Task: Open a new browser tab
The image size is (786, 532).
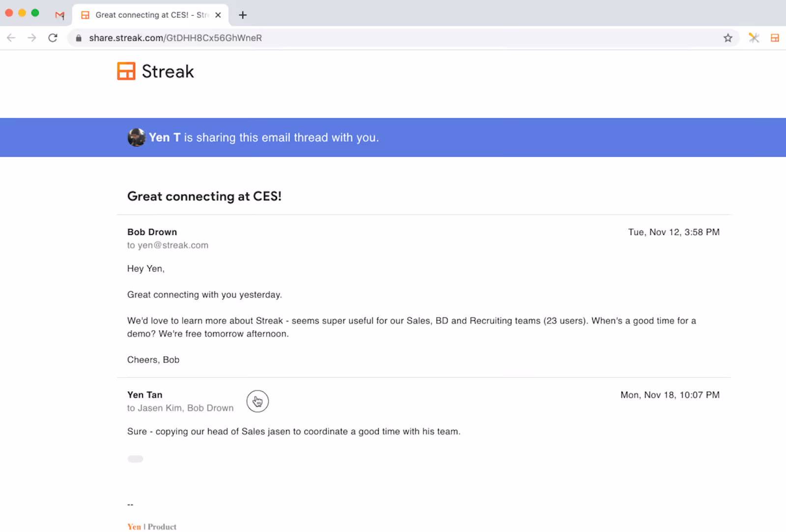Action: [x=243, y=15]
